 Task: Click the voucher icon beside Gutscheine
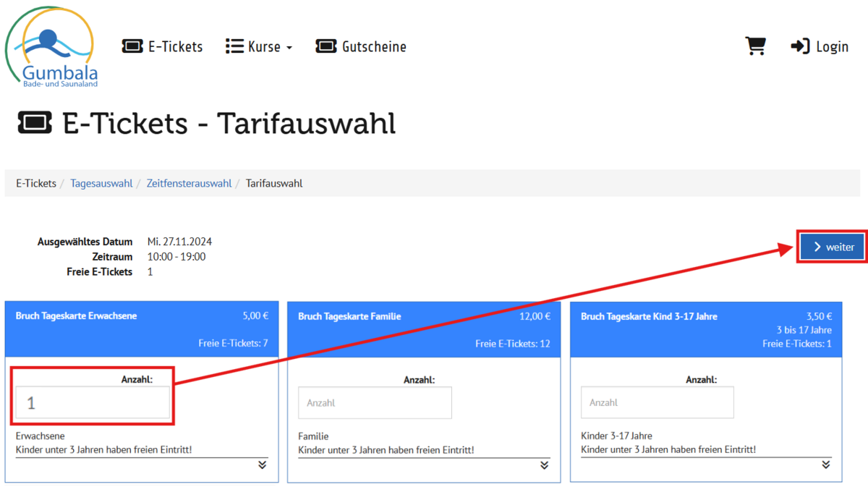click(x=326, y=46)
